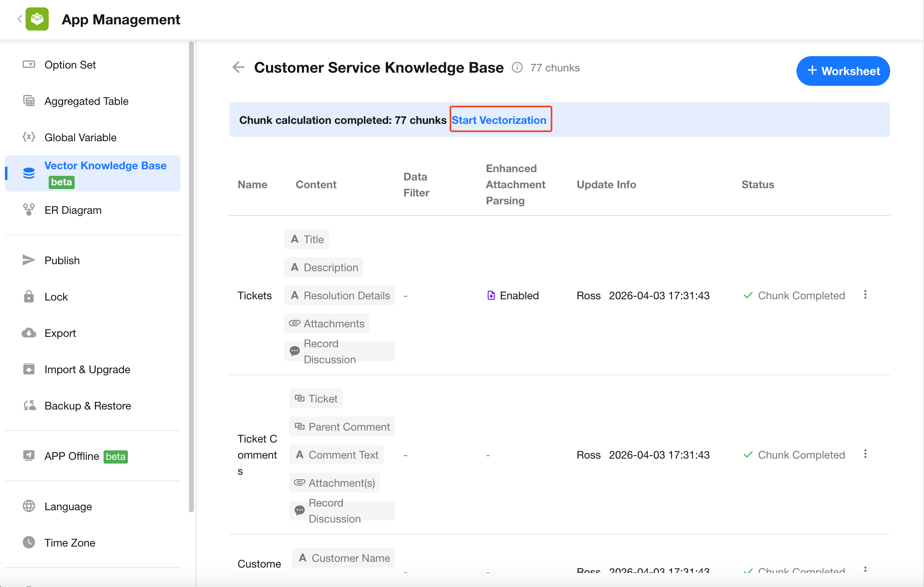
Task: Open the Customers row three-dot menu
Action: point(865,569)
